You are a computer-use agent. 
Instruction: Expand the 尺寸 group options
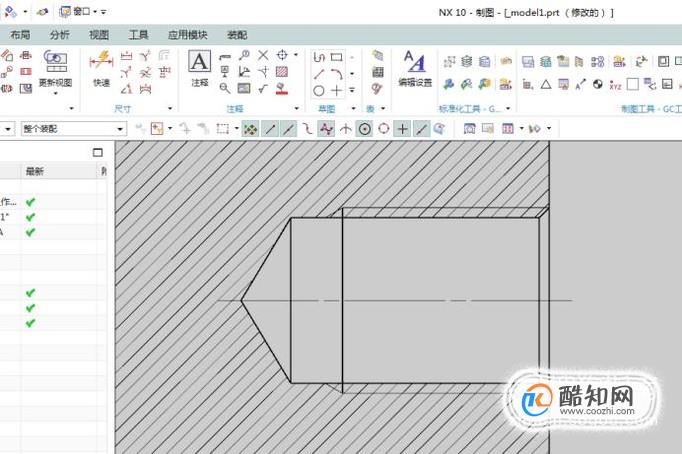point(170,108)
